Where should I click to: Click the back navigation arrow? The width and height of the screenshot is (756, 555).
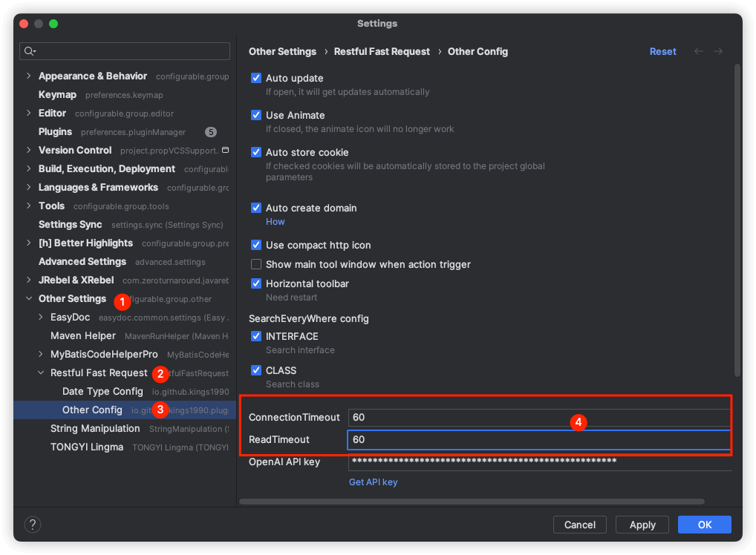pos(698,51)
